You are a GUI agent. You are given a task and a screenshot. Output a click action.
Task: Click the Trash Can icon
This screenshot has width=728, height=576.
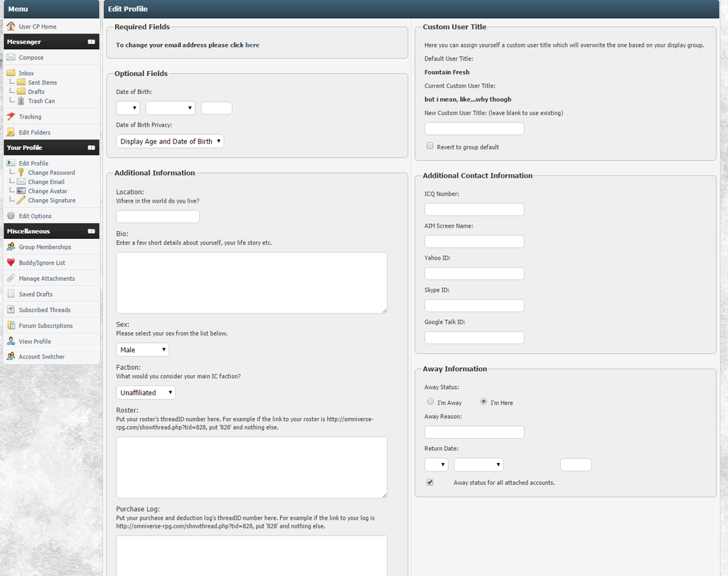coord(21,101)
